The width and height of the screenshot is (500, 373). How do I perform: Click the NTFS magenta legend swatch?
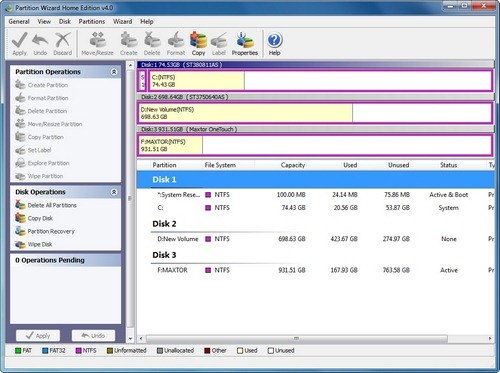coord(79,351)
